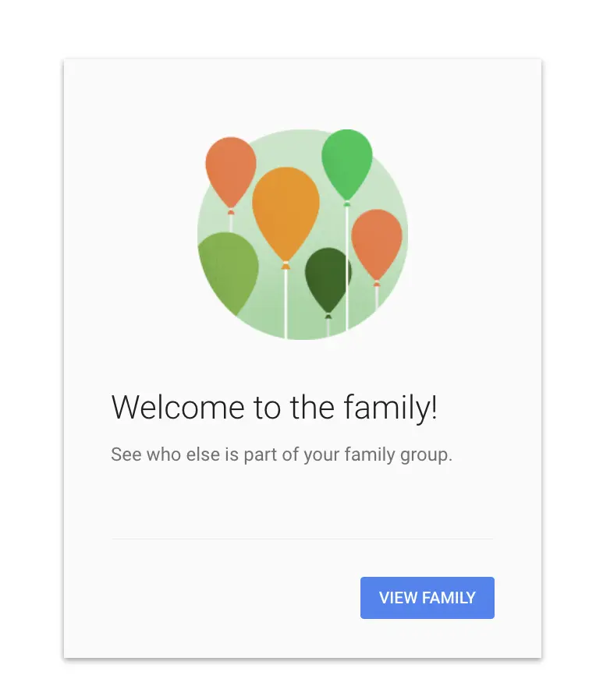
Task: Click the red-orange balloon on right side
Action: [x=377, y=244]
